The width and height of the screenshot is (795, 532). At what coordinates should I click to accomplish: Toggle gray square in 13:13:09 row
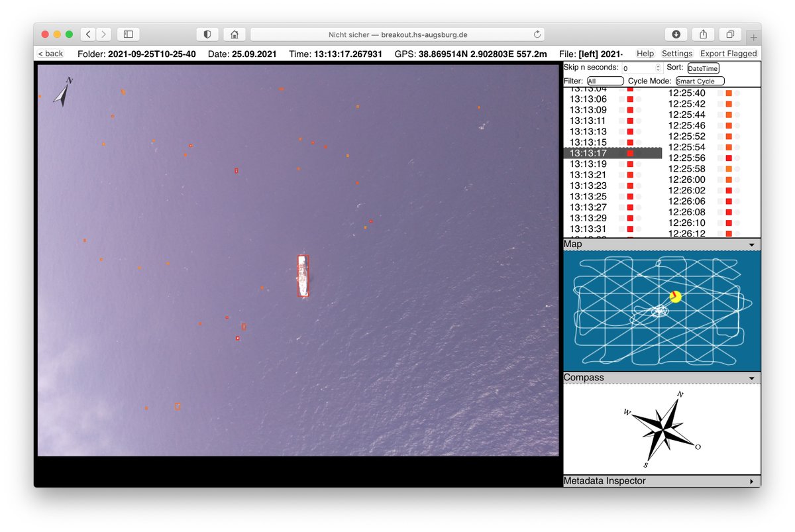click(x=621, y=110)
